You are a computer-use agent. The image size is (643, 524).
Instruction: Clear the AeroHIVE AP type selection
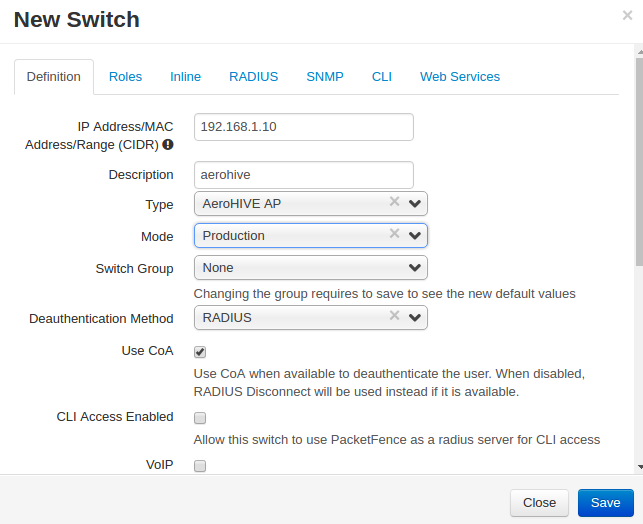[394, 201]
